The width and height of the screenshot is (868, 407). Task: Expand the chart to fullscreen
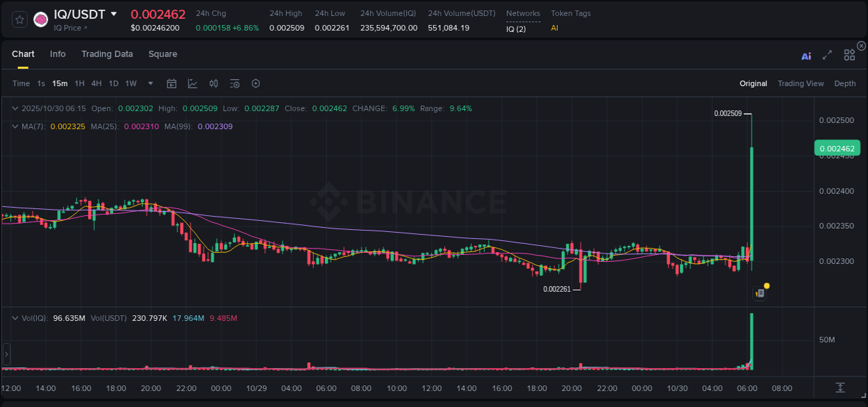(827, 56)
